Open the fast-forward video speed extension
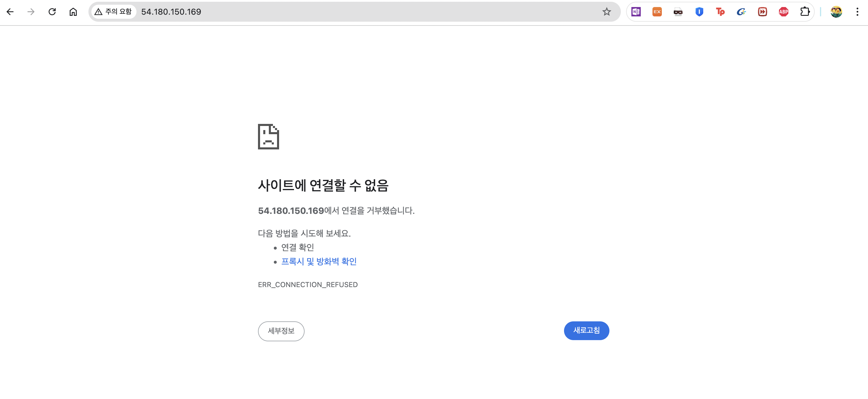Screen dimensions: 868x399 tap(763, 12)
